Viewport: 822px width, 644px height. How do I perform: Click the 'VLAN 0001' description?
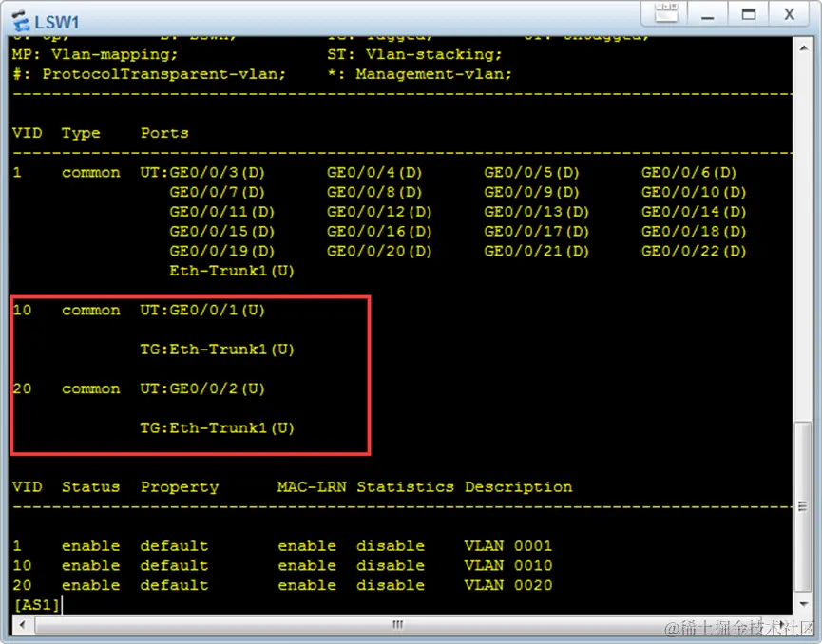[508, 546]
